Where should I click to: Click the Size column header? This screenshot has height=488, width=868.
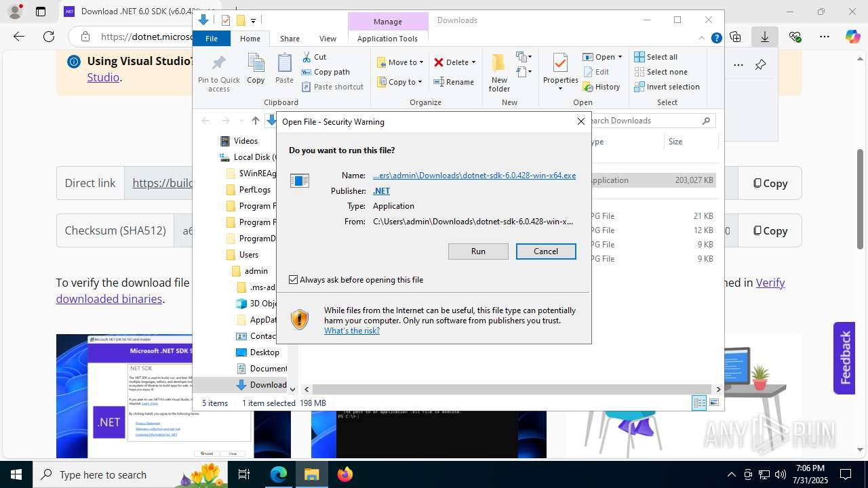tap(690, 142)
